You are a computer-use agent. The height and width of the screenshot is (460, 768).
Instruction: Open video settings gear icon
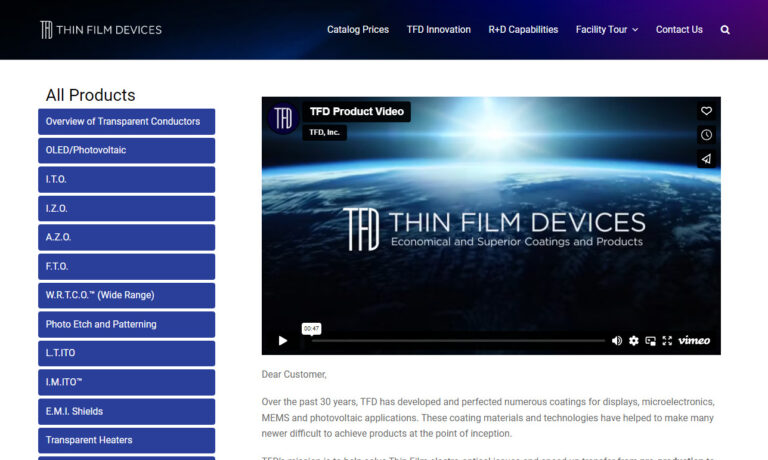click(x=633, y=340)
